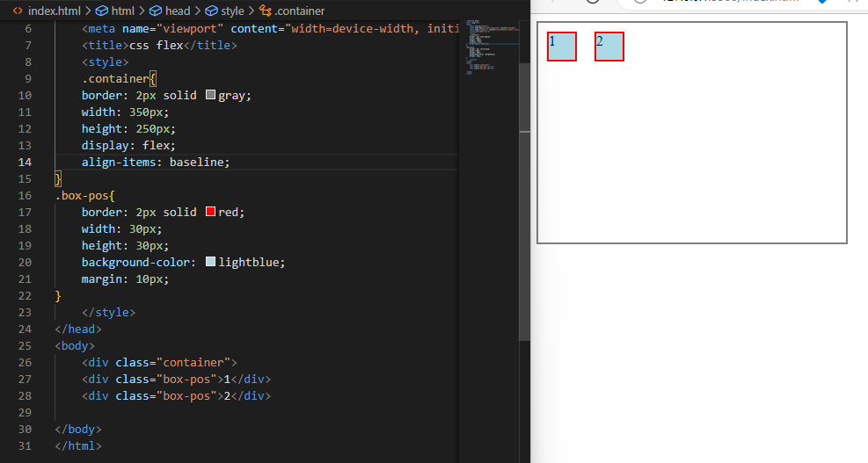This screenshot has width=868, height=463.
Task: Click the opening <style> tag
Action: (x=106, y=62)
